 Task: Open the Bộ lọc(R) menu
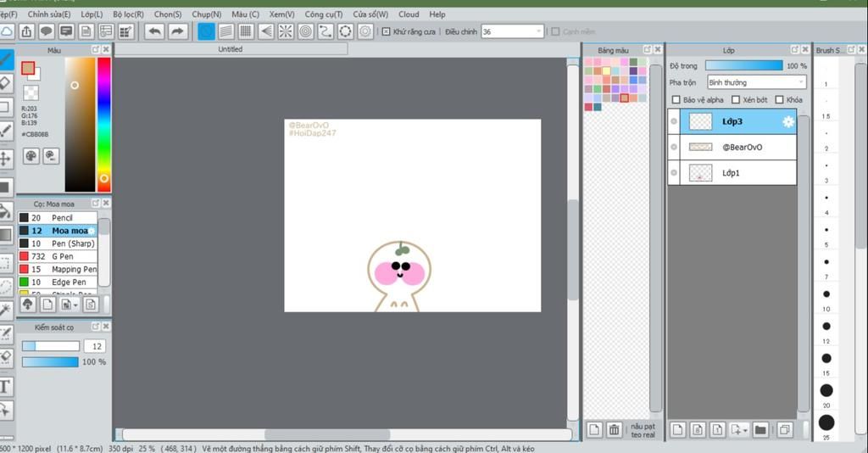tap(129, 14)
